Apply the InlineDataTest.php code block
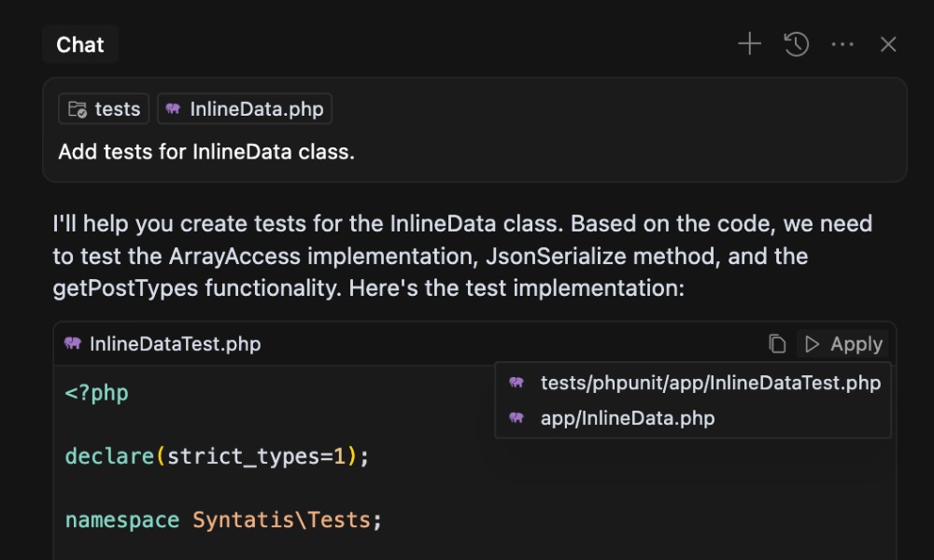The height and width of the screenshot is (560, 934). coord(842,344)
